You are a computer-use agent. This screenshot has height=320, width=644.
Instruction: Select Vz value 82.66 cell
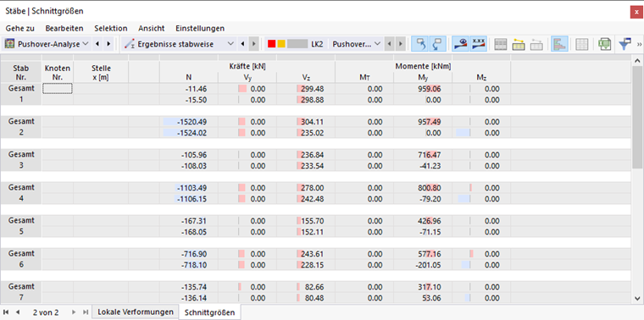(306, 287)
